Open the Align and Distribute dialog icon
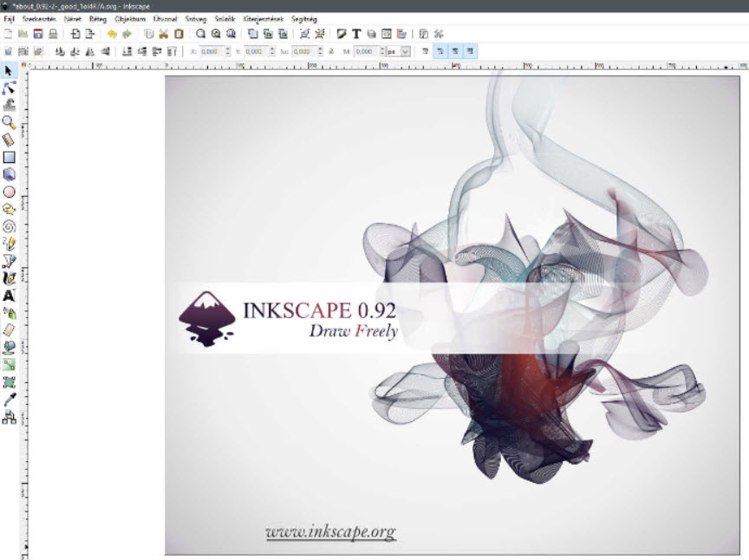 (401, 34)
